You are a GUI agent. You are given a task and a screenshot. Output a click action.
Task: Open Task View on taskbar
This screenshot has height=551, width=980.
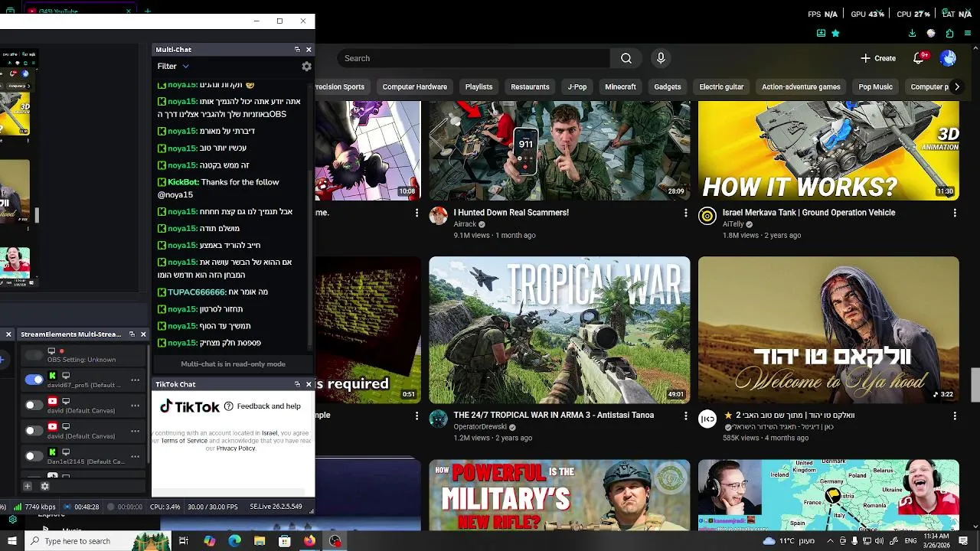(x=184, y=541)
